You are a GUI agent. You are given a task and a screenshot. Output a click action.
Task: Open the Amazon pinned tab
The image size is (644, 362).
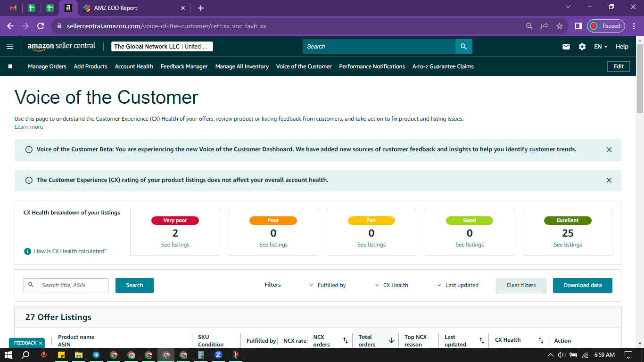tap(68, 8)
